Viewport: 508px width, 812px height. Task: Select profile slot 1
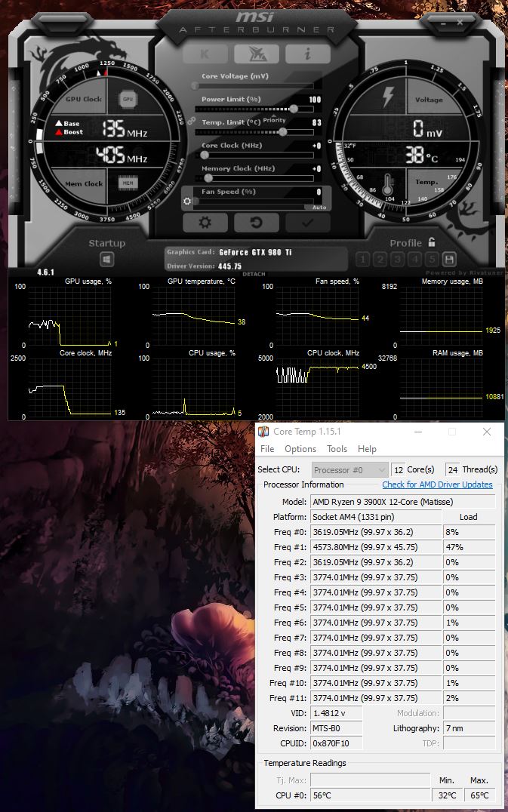click(x=362, y=260)
